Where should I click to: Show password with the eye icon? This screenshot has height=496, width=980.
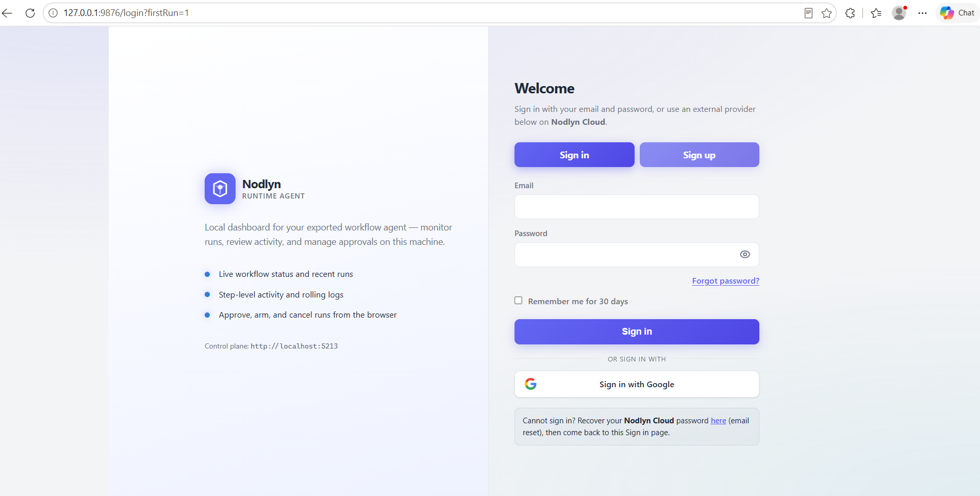[745, 254]
